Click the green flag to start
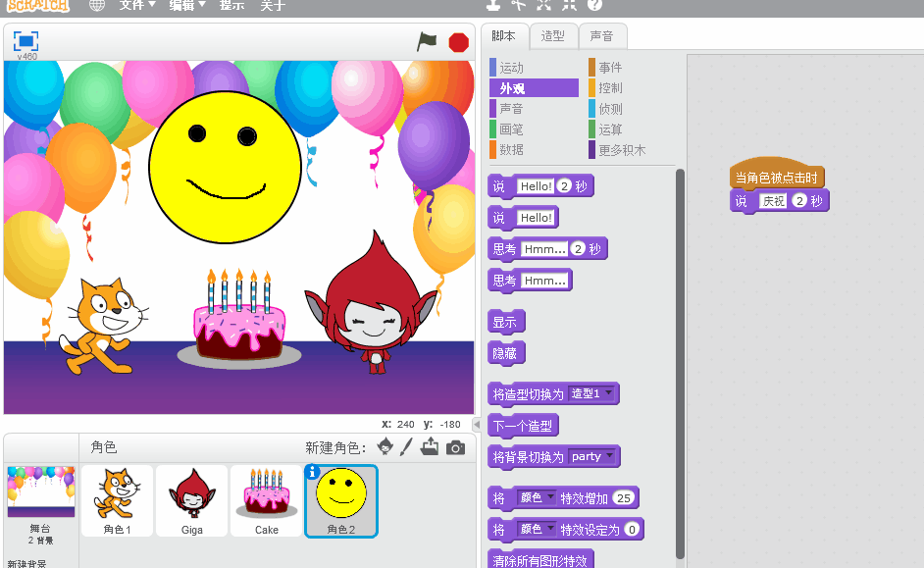The height and width of the screenshot is (568, 924). pos(427,42)
